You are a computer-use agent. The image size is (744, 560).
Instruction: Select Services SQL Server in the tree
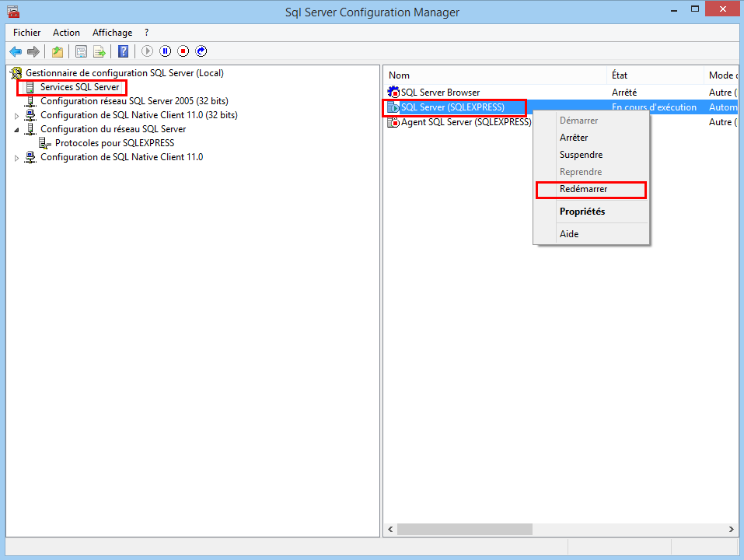(x=80, y=87)
